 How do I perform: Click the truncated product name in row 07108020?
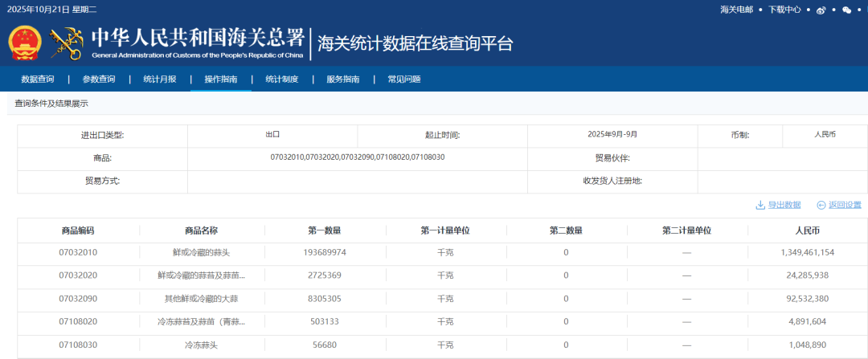coord(201,322)
